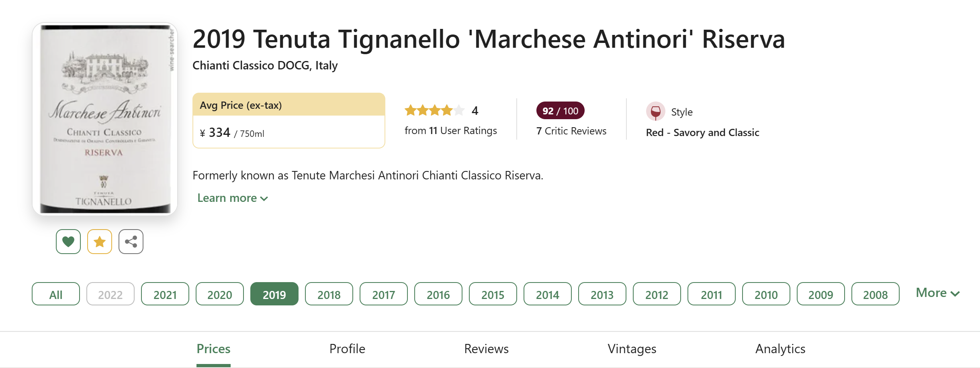Expand Learn more description
This screenshot has height=368, width=980.
click(232, 198)
